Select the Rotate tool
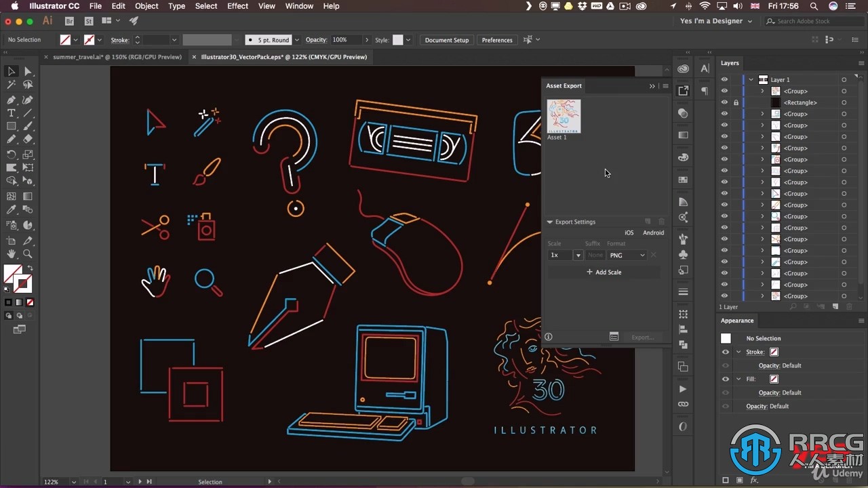 coord(12,155)
